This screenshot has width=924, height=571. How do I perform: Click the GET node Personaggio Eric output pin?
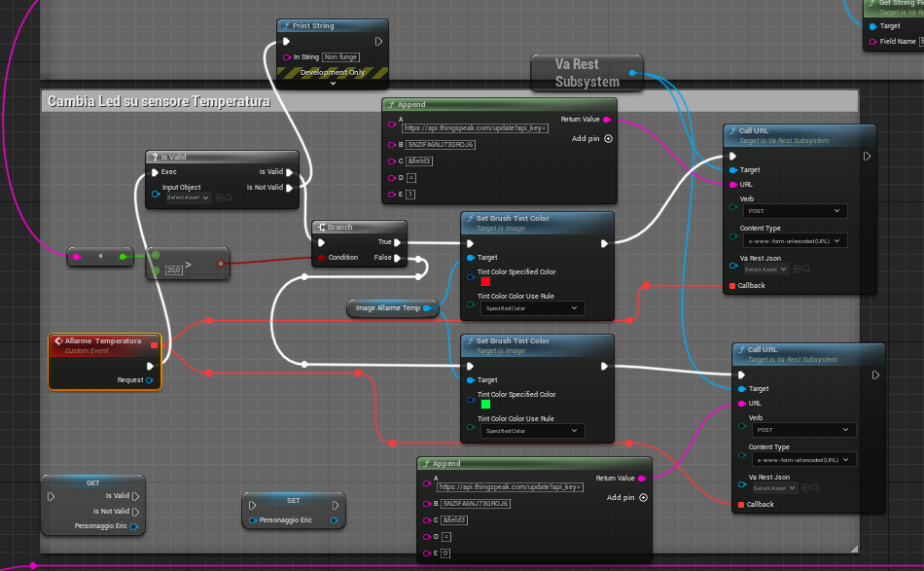[134, 526]
